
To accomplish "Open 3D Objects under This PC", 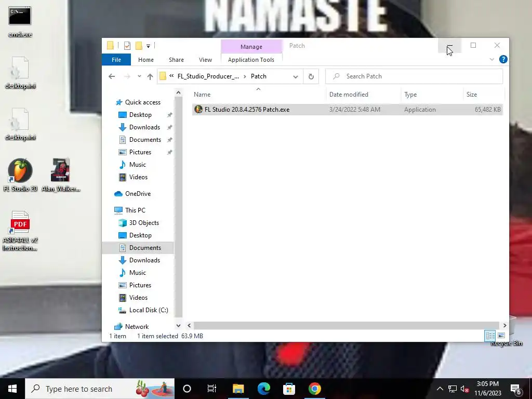I will pyautogui.click(x=143, y=223).
